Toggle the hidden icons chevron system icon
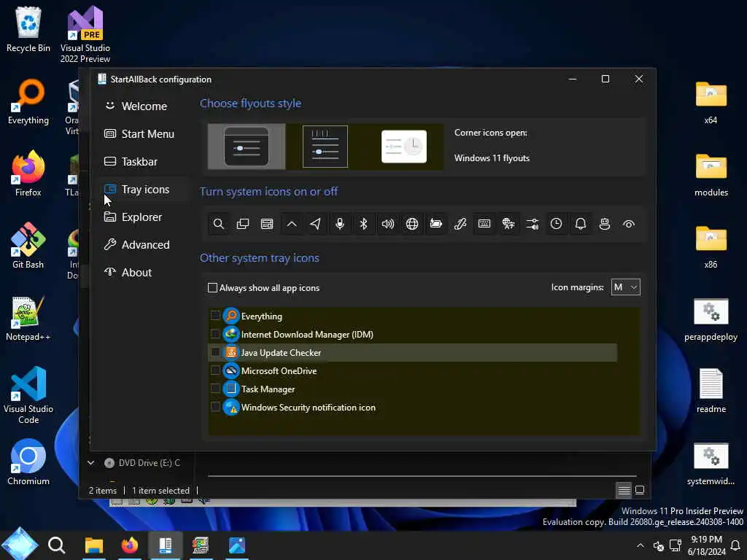This screenshot has height=560, width=747. click(x=292, y=224)
